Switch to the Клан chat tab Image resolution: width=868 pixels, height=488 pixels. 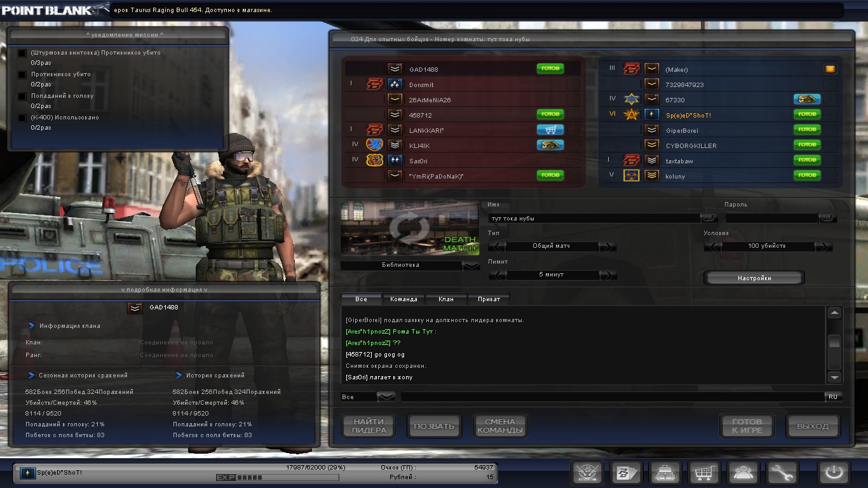pos(446,299)
